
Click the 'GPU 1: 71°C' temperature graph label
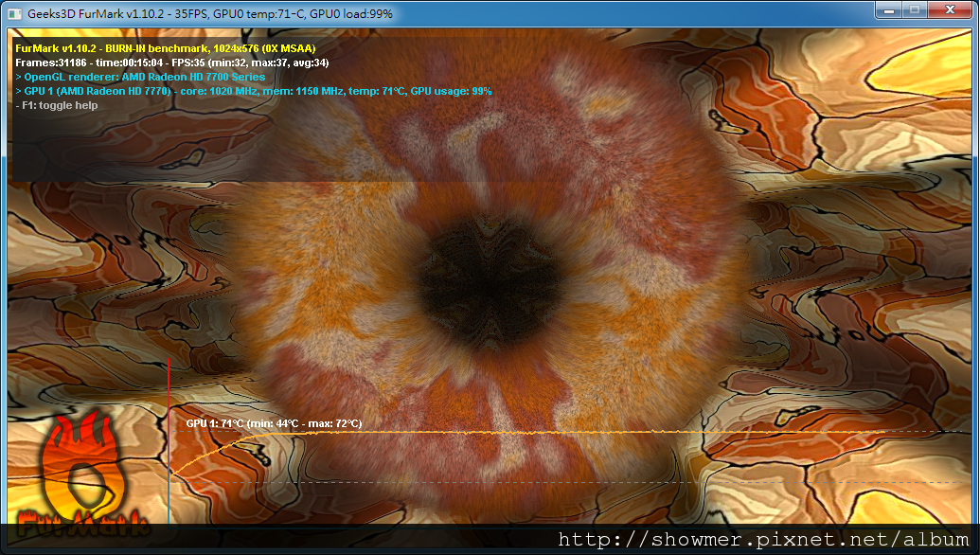tap(274, 423)
